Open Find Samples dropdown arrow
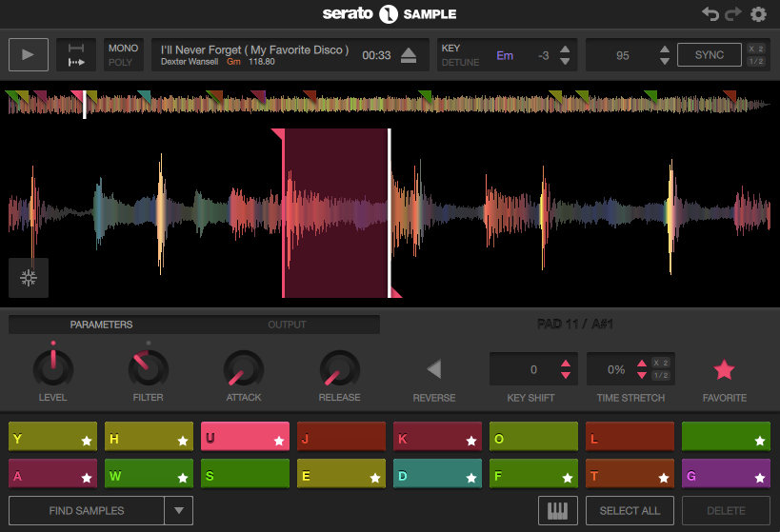Screen dimensions: 780x532 179,511
